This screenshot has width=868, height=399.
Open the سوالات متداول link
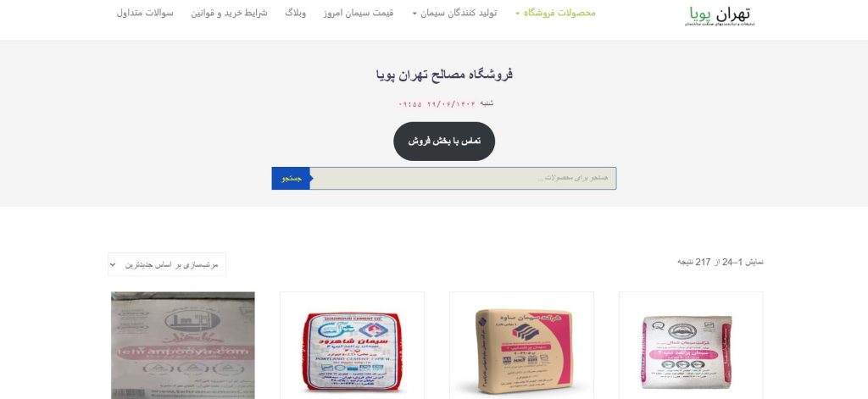145,14
